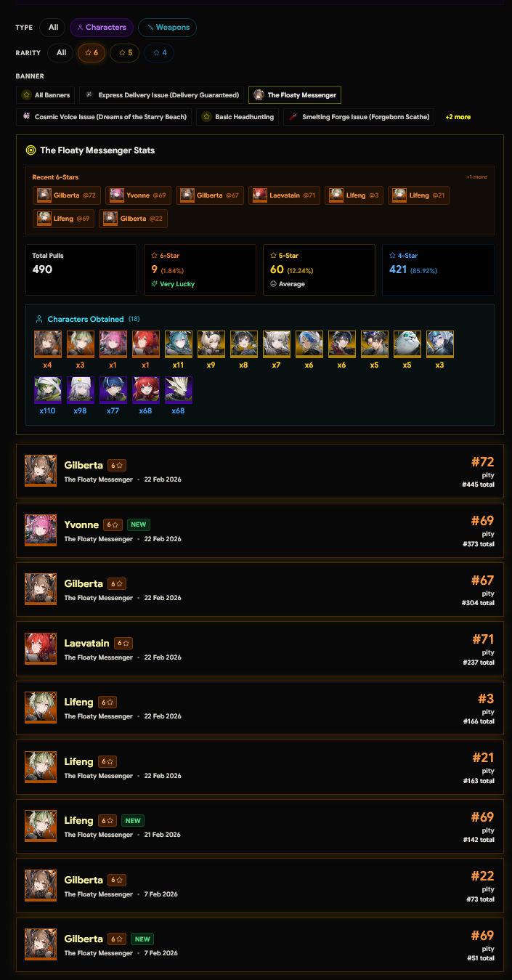
Task: Select the Characters type filter
Action: pos(102,28)
